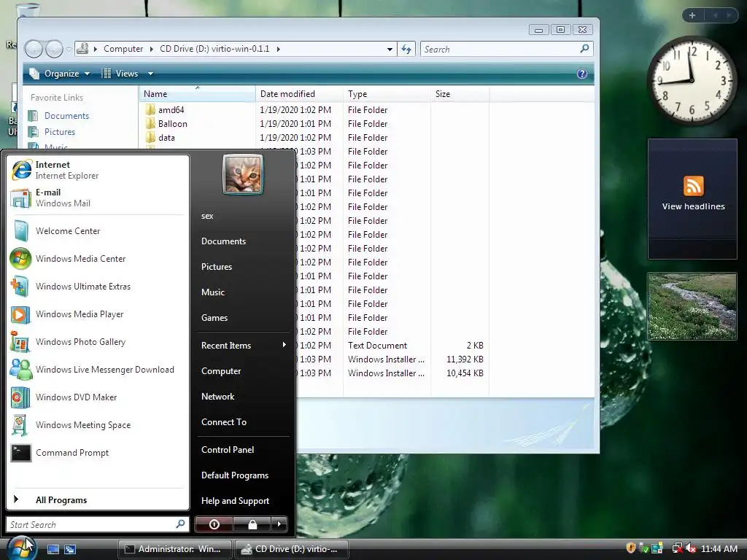Viewport: 747px width, 560px height.
Task: Expand arrow after CD Drive breadcrumb
Action: [278, 49]
